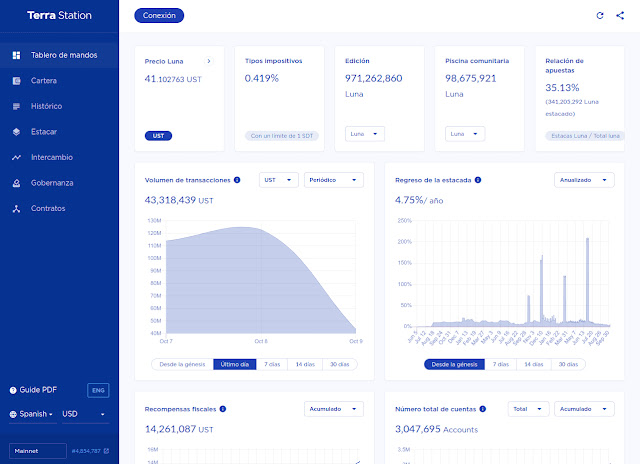Click the info icon next to Volumen de transacciones

pyautogui.click(x=237, y=180)
